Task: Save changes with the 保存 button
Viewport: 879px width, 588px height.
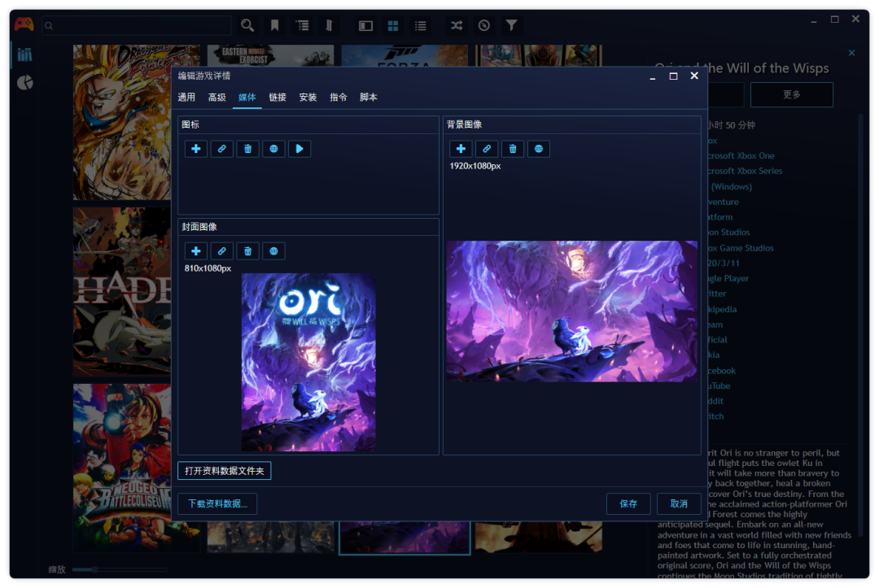Action: point(628,504)
